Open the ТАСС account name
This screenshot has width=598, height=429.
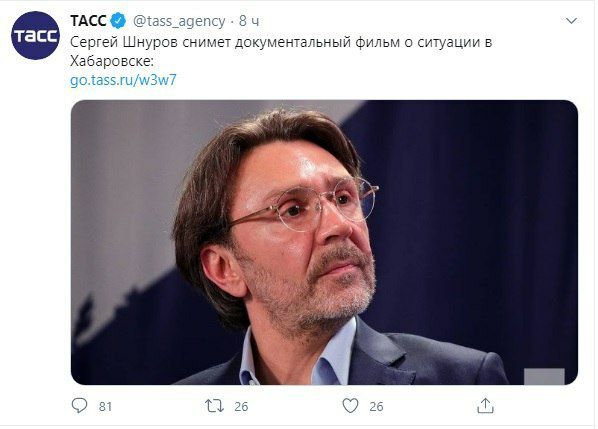point(88,21)
